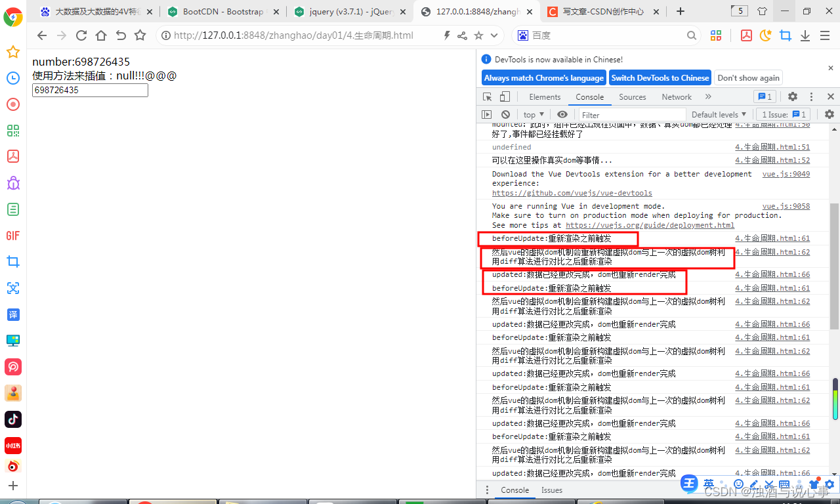Expand hidden DevTools panels with the chevron
Image resolution: width=840 pixels, height=504 pixels.
click(707, 96)
